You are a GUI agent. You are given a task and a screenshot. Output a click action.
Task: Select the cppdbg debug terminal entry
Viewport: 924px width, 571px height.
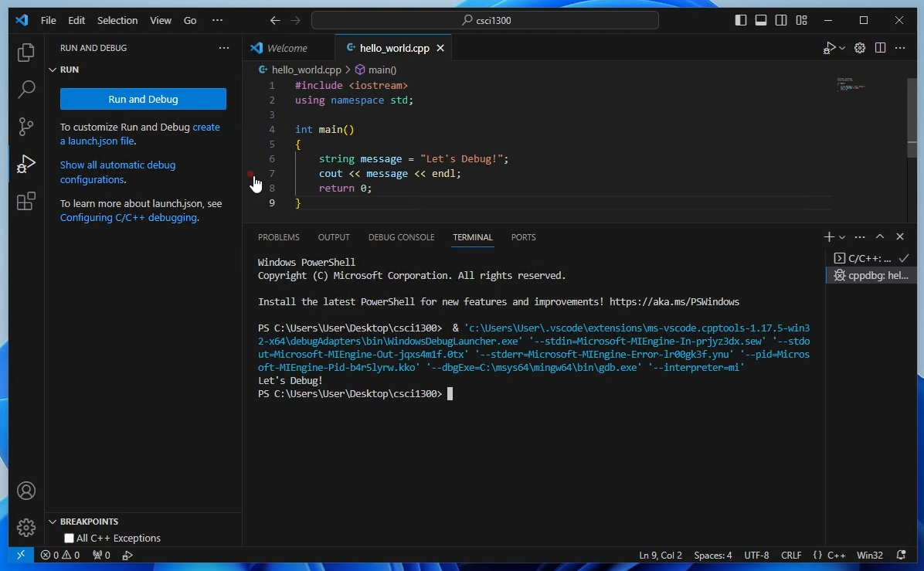[871, 275]
